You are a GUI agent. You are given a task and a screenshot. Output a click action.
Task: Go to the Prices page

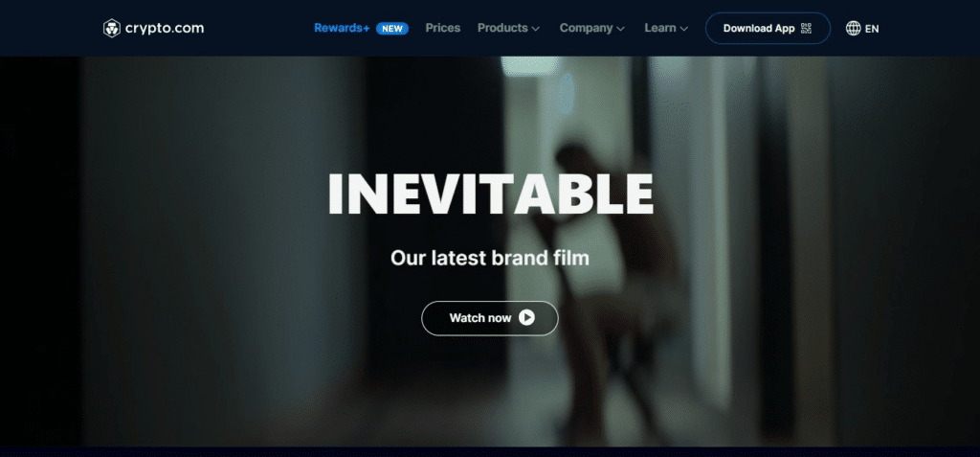point(442,28)
